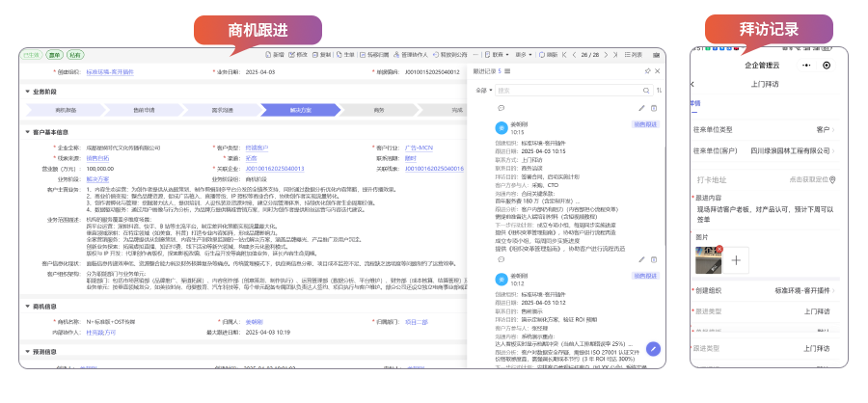Screen dimensions: 868x403
Task: Remove the uploaded image via red X badge
Action: coord(717,250)
